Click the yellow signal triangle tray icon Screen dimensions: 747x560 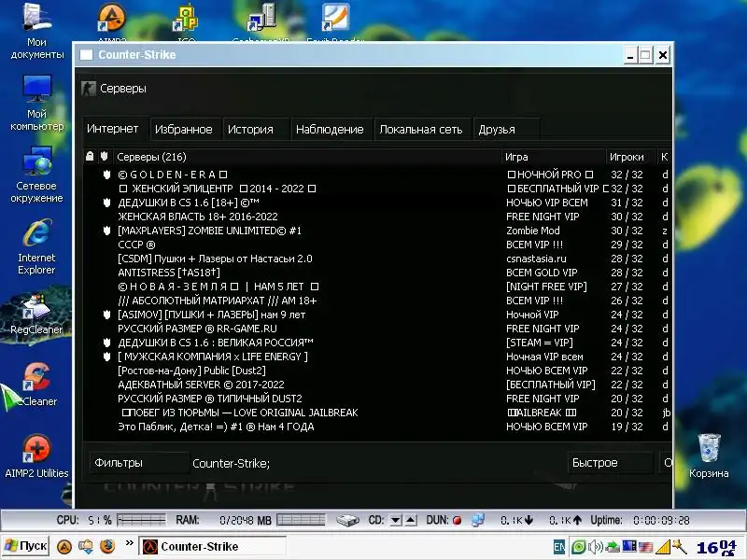click(663, 547)
